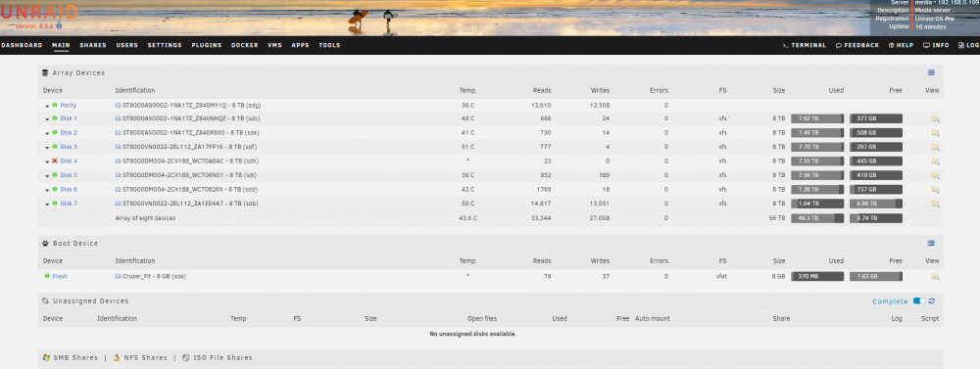Viewport: 980px width, 369px height.
Task: Toggle Boot Device table view icon
Action: pyautogui.click(x=931, y=243)
